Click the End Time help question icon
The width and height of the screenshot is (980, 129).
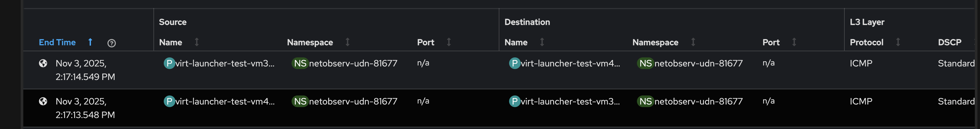pyautogui.click(x=111, y=43)
